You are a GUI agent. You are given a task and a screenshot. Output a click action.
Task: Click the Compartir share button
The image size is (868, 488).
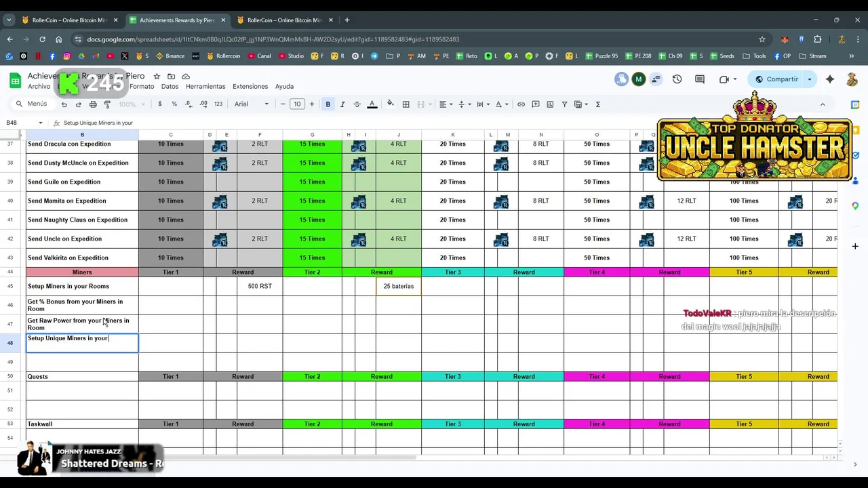[776, 79]
